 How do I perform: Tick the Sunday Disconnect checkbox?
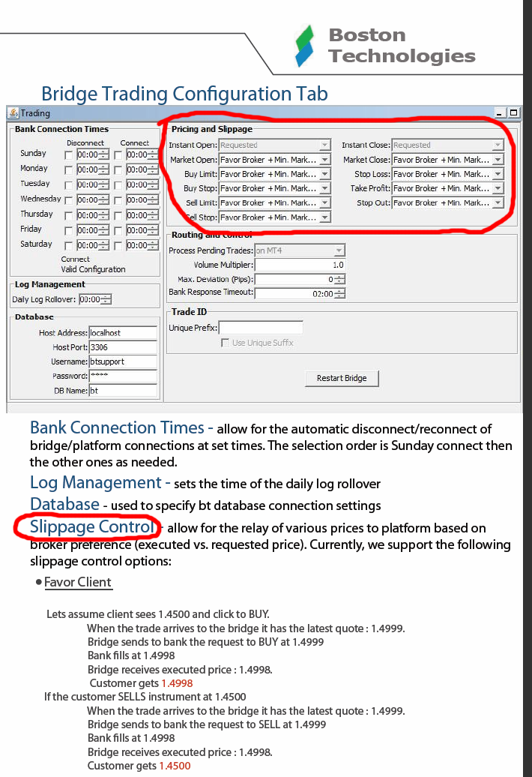[68, 155]
